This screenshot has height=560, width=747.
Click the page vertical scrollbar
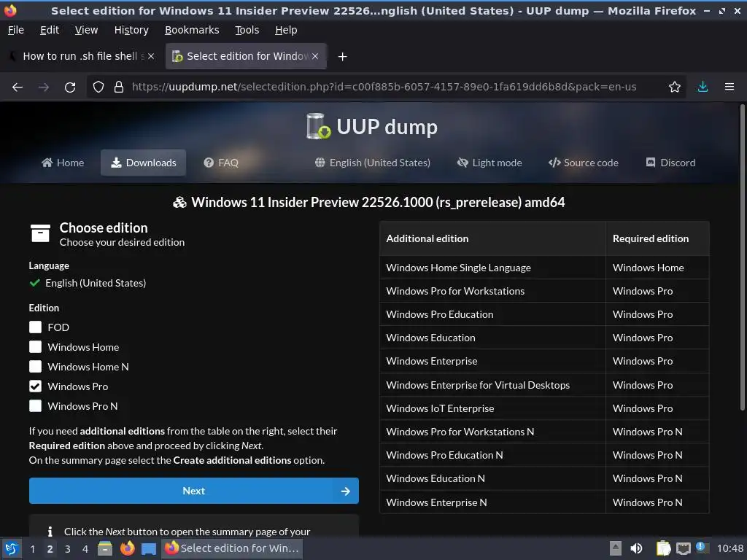[x=742, y=257]
